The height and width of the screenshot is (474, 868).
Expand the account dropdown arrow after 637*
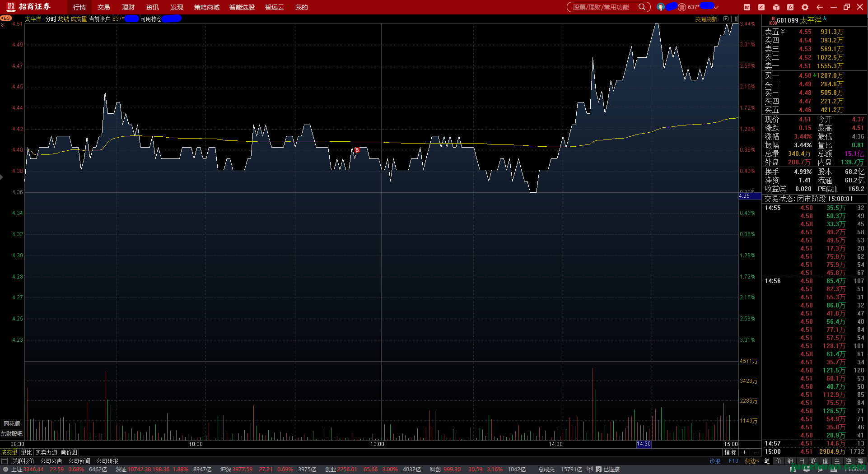[x=716, y=7]
